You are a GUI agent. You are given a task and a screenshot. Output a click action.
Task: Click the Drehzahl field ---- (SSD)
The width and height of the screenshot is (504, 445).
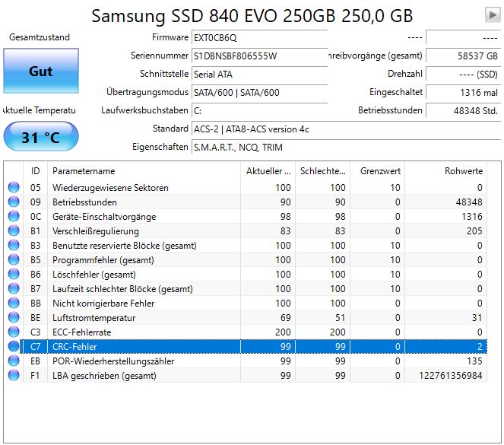point(463,75)
